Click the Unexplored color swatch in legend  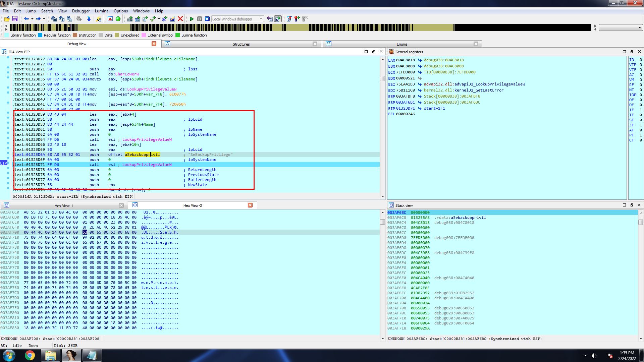click(117, 35)
